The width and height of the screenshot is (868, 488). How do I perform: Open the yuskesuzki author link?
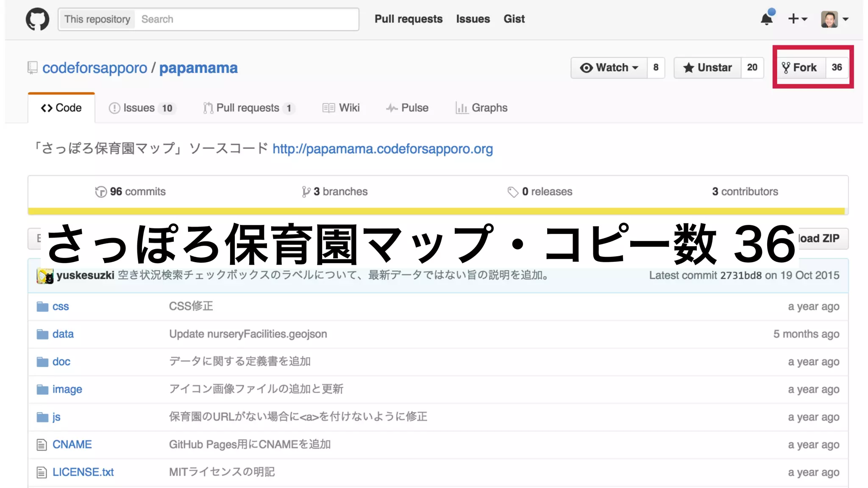[85, 275]
